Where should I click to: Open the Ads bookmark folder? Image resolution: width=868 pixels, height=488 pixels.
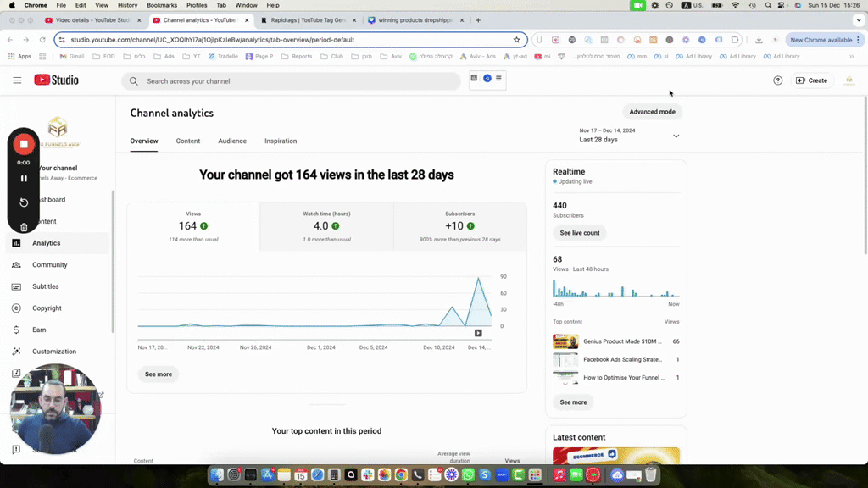click(x=164, y=57)
